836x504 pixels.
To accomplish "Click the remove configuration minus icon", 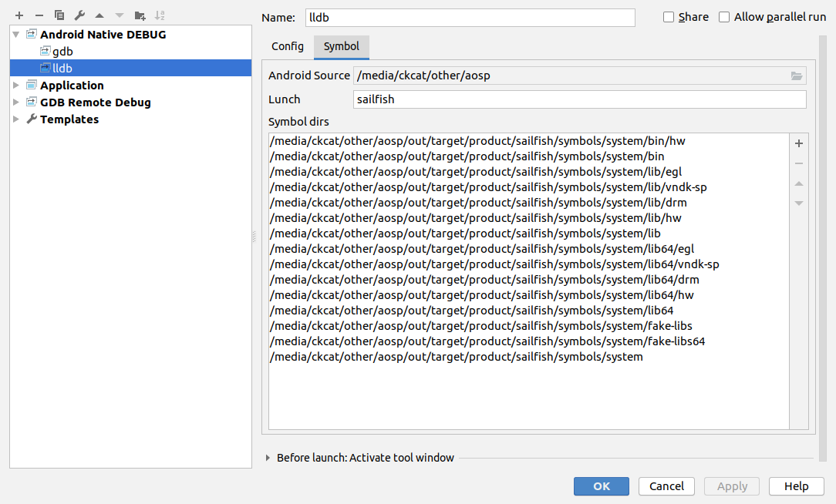I will (39, 15).
